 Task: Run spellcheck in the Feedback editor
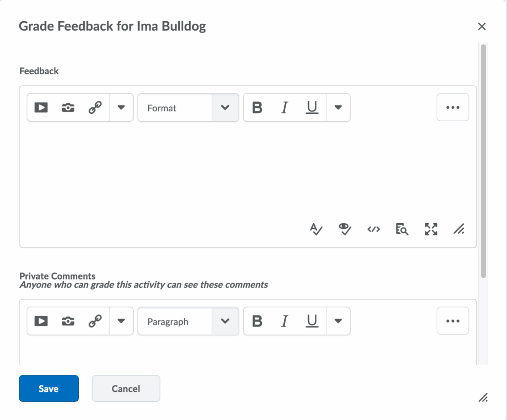(x=316, y=229)
